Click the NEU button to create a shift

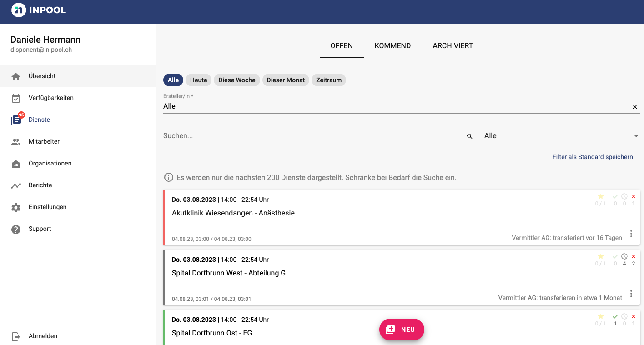click(x=402, y=330)
